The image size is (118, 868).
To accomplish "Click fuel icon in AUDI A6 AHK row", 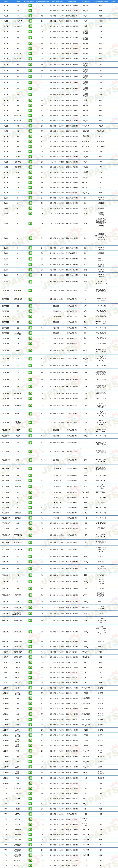I will [x=30, y=111].
